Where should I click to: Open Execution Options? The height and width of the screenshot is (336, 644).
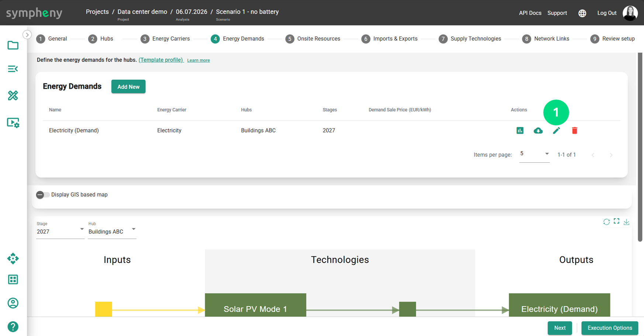point(610,328)
